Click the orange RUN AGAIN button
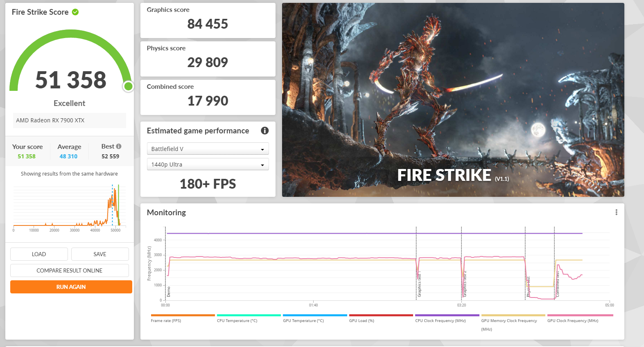This screenshot has height=347, width=644. coord(71,287)
